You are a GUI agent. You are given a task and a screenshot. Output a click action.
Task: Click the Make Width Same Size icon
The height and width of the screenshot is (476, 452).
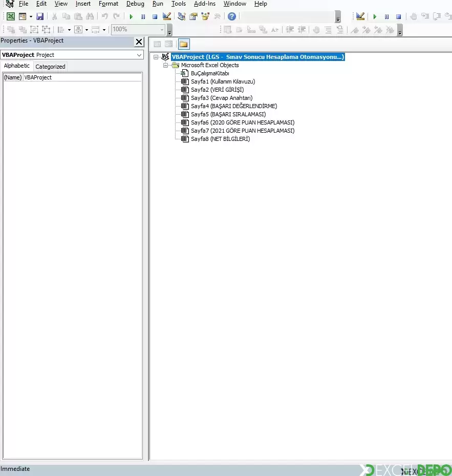coord(96,29)
